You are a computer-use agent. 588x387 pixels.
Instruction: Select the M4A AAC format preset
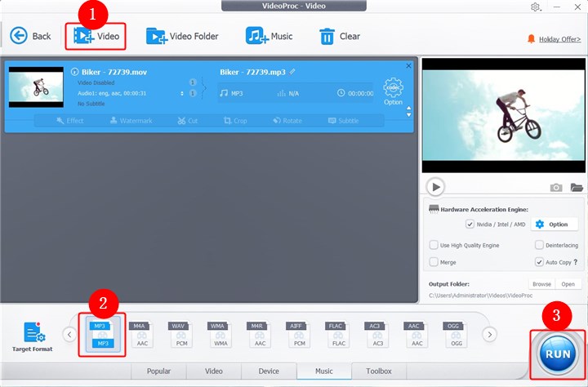point(141,334)
